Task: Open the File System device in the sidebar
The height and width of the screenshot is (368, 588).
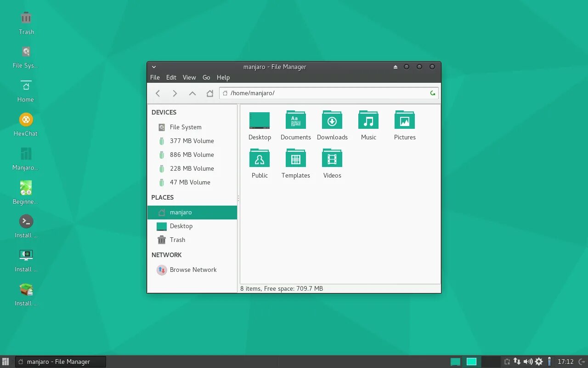Action: click(x=185, y=127)
